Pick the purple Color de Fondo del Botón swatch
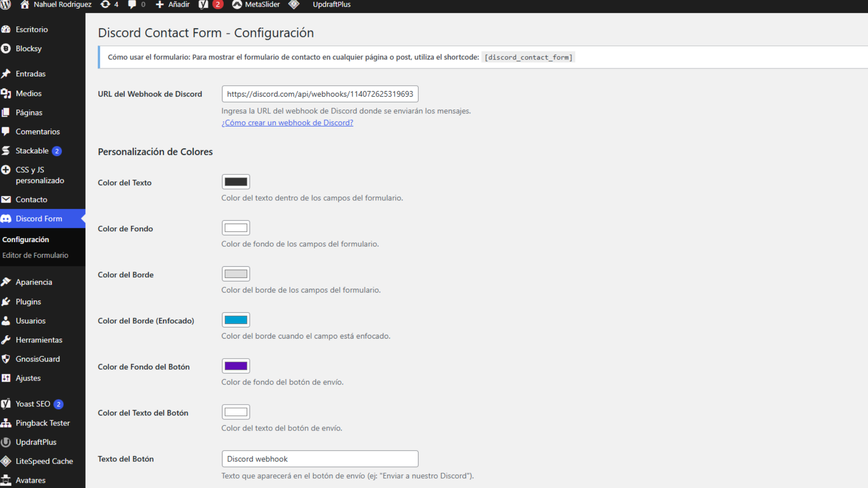 tap(236, 366)
